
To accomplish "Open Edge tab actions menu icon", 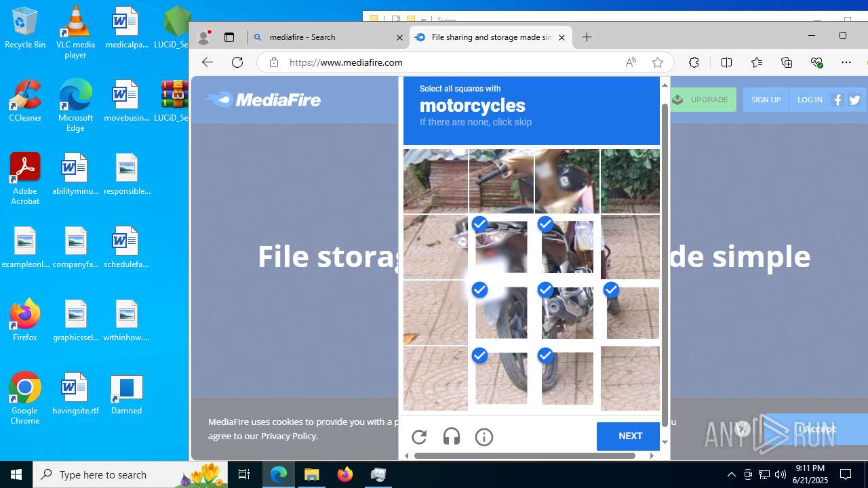I will tap(229, 37).
